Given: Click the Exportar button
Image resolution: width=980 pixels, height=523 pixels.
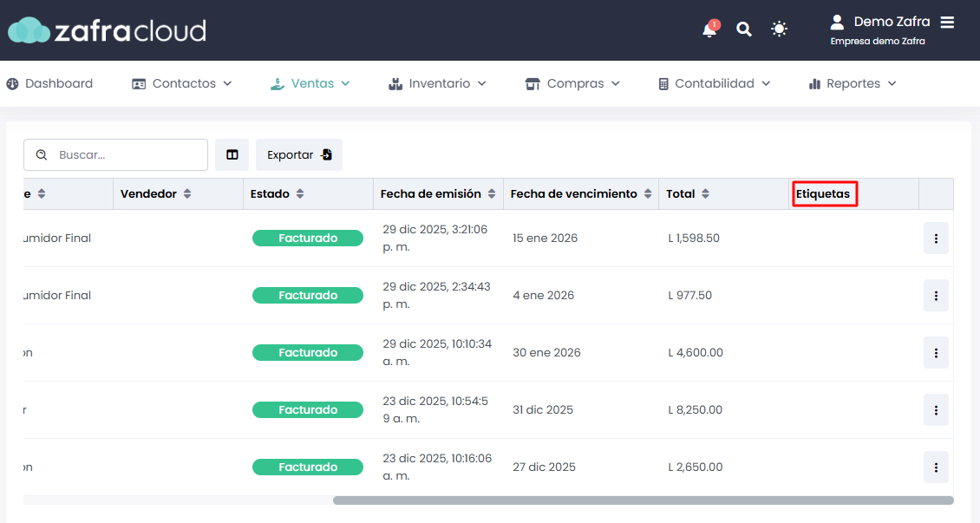Looking at the screenshot, I should click(x=298, y=155).
